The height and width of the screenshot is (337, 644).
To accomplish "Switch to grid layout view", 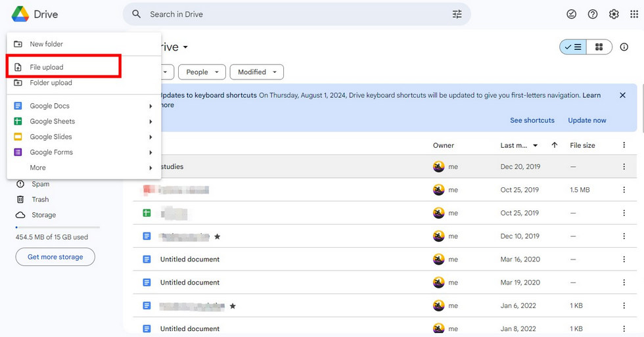I will [x=599, y=47].
